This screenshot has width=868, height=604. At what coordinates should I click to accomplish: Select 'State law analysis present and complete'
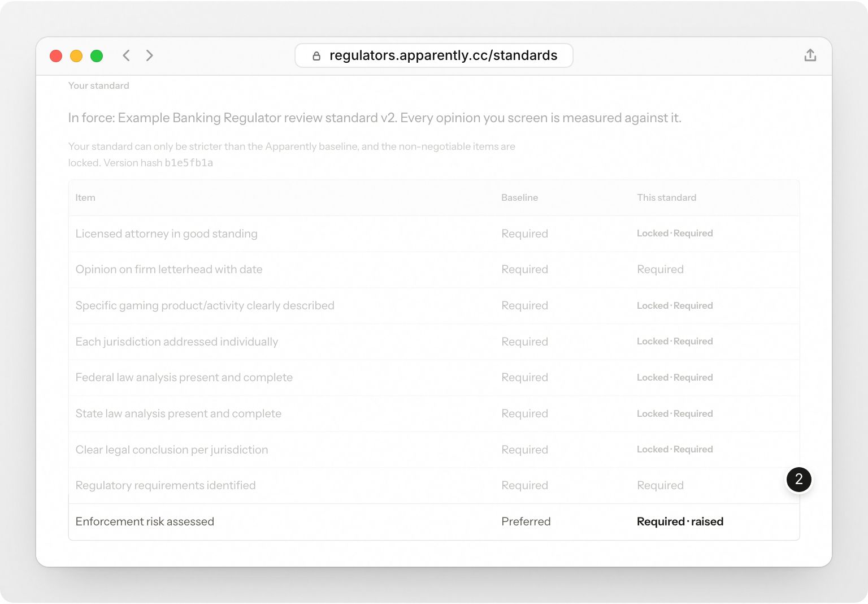179,413
